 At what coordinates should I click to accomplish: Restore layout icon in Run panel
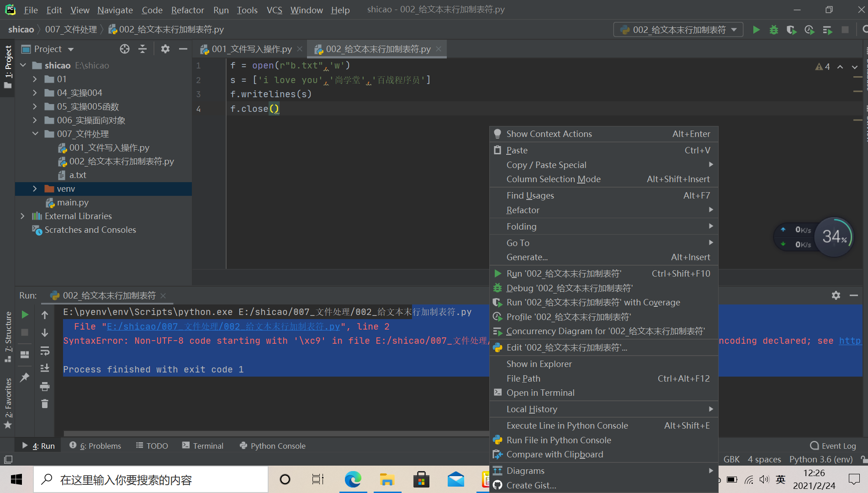[x=25, y=354]
